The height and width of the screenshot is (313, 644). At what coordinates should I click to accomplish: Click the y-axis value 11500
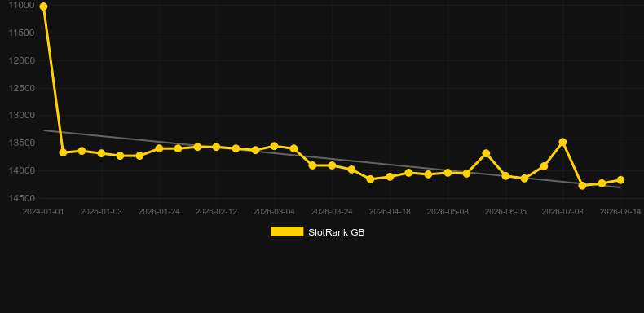(x=21, y=33)
